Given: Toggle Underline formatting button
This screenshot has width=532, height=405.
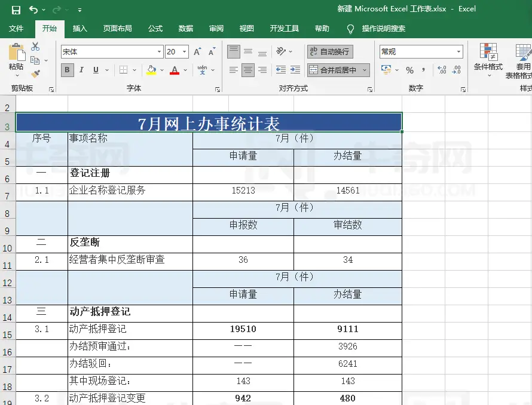Looking at the screenshot, I should [x=96, y=70].
